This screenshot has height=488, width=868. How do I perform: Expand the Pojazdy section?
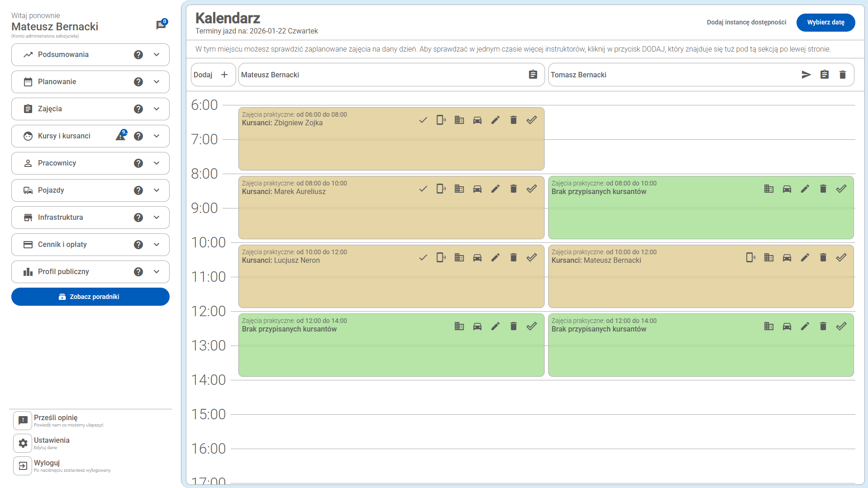click(x=157, y=190)
